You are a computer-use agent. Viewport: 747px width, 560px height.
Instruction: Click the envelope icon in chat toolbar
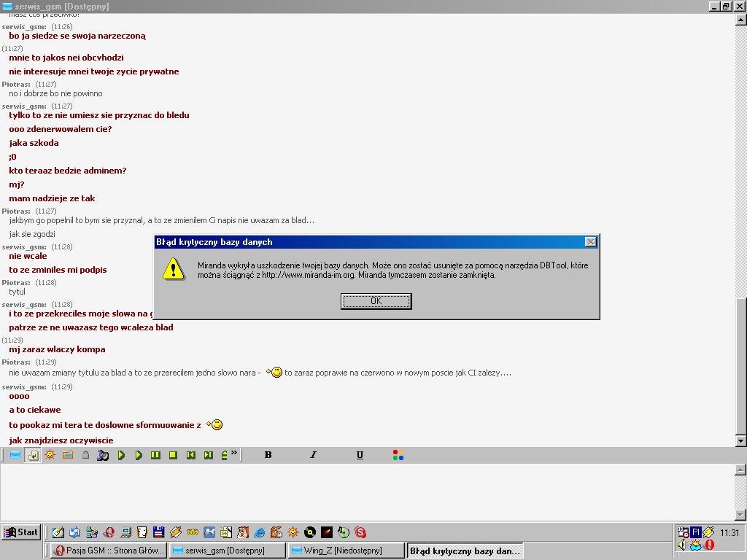[x=15, y=455]
